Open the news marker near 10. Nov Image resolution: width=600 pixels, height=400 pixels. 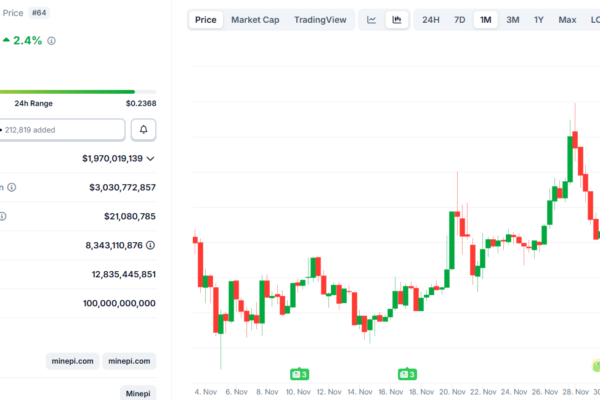pyautogui.click(x=298, y=374)
